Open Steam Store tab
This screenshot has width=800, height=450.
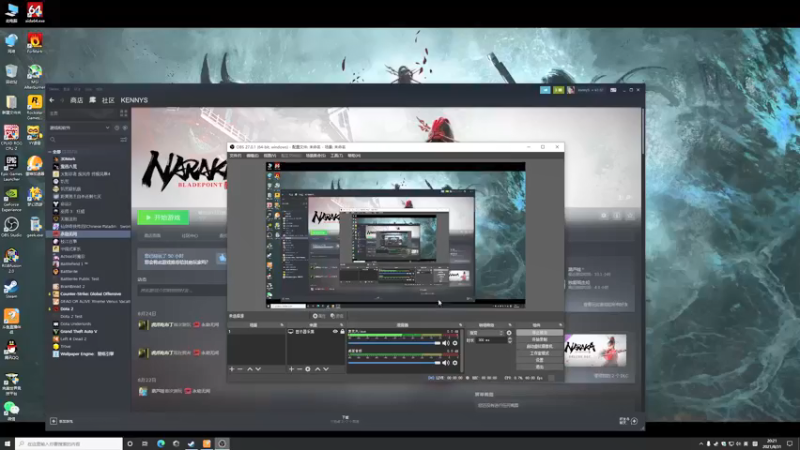point(77,100)
